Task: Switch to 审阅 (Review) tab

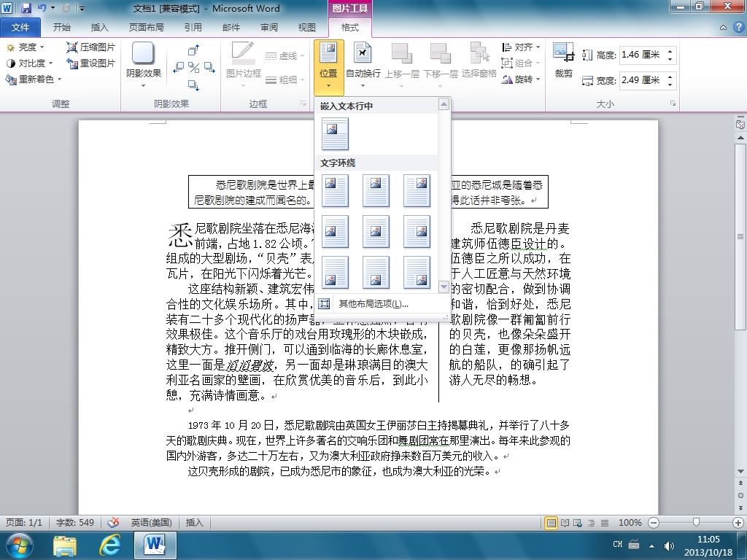Action: click(268, 27)
